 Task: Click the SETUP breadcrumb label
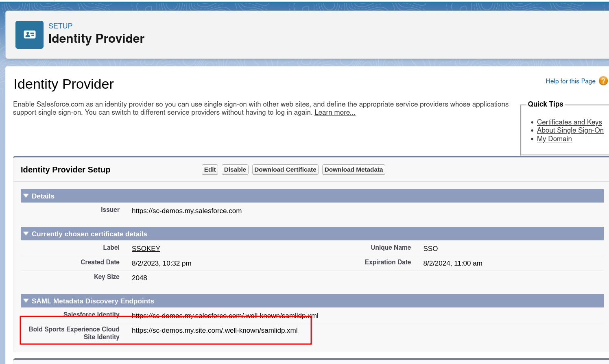[61, 26]
